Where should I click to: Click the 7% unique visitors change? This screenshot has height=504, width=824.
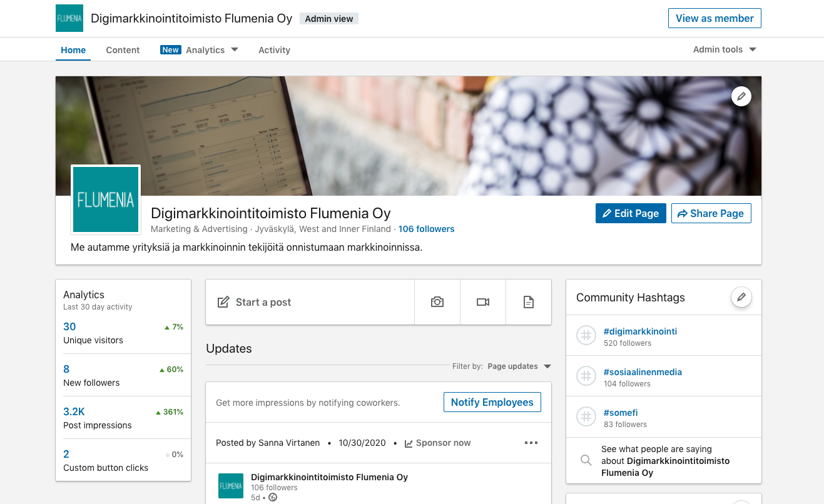(x=174, y=327)
